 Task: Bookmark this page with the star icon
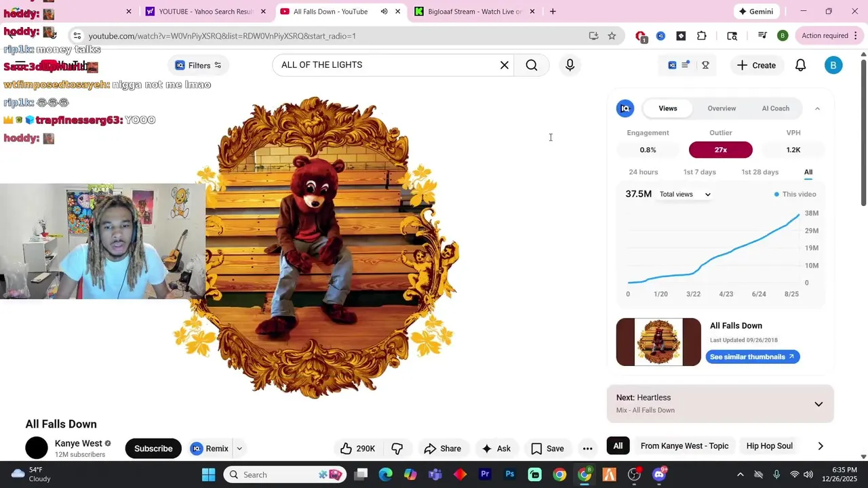coord(612,36)
